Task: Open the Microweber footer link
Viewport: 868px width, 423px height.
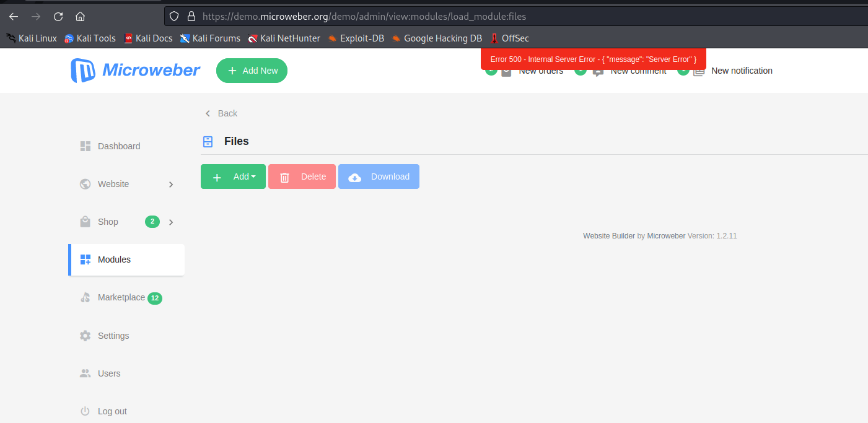Action: tap(666, 236)
